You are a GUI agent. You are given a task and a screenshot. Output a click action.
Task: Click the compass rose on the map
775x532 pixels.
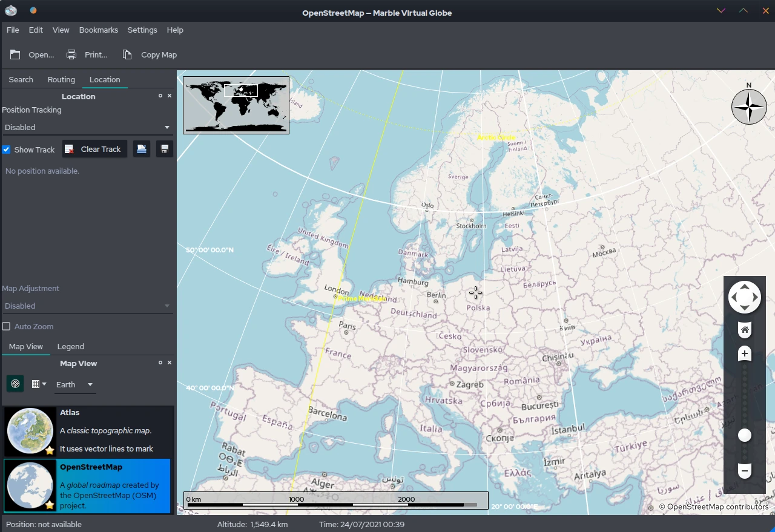[x=749, y=107]
